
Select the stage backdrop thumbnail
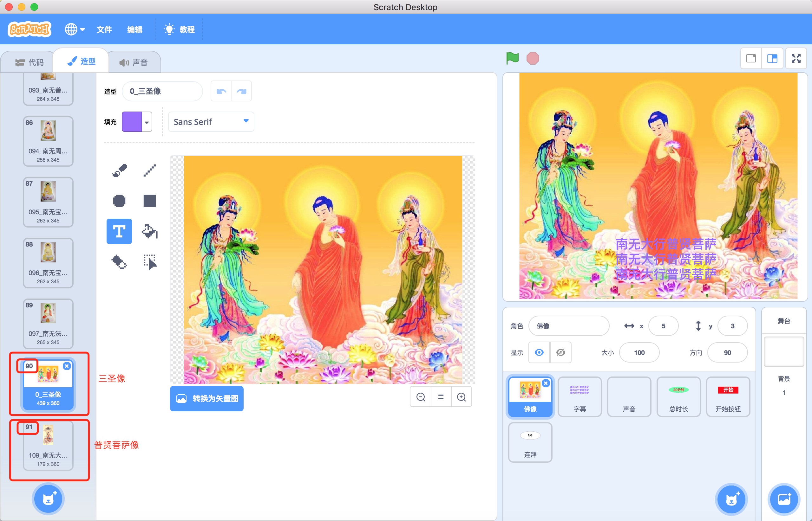[x=783, y=352]
